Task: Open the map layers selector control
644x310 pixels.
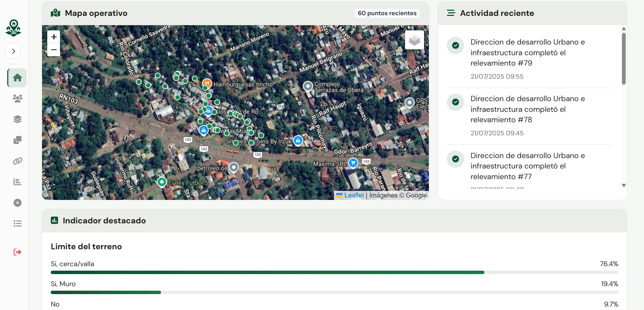Action: [x=414, y=40]
